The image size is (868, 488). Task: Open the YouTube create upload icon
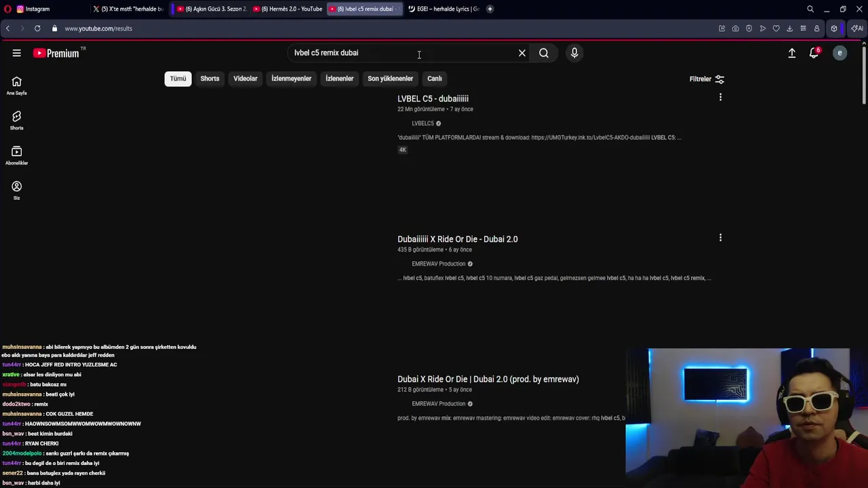click(791, 53)
